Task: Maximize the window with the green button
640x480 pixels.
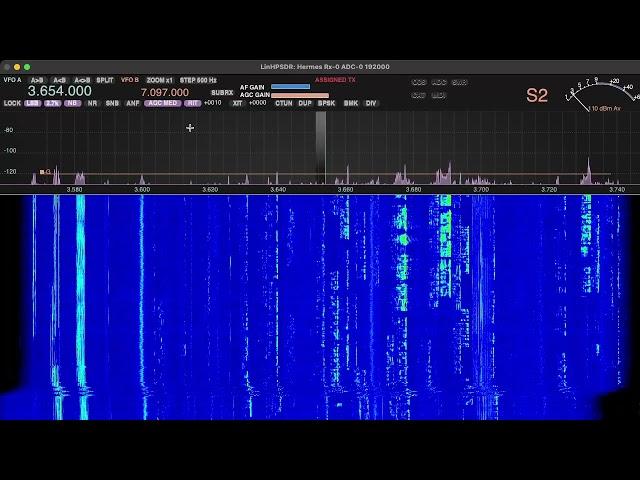Action: (x=27, y=67)
